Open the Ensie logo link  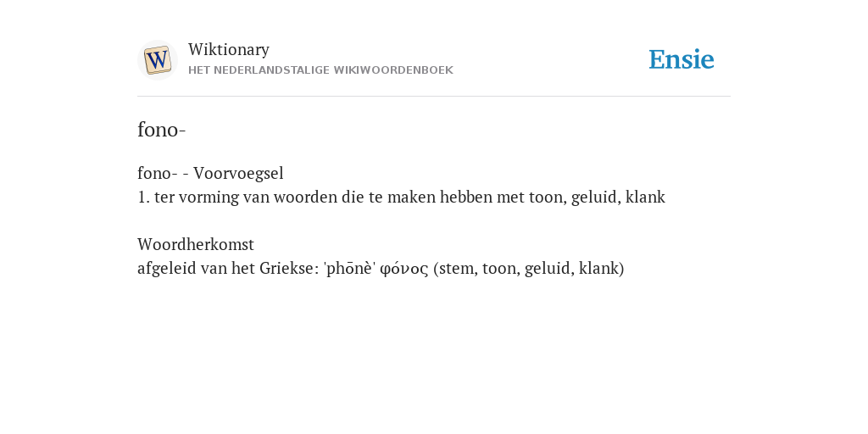click(682, 59)
